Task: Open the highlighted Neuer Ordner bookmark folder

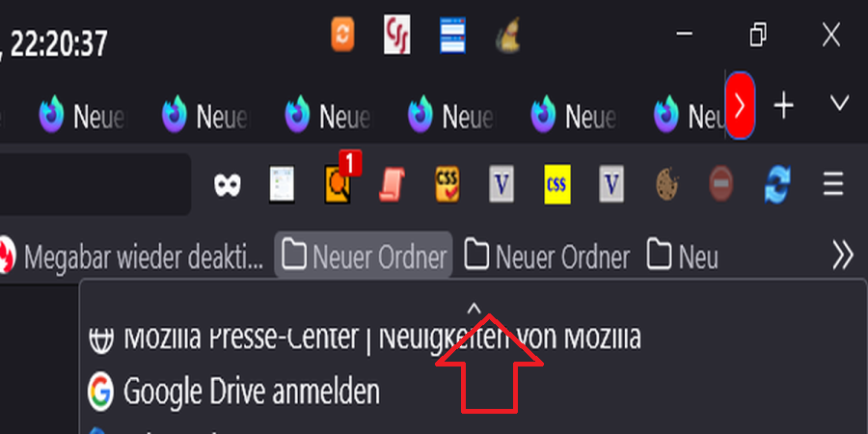Action: point(364,256)
